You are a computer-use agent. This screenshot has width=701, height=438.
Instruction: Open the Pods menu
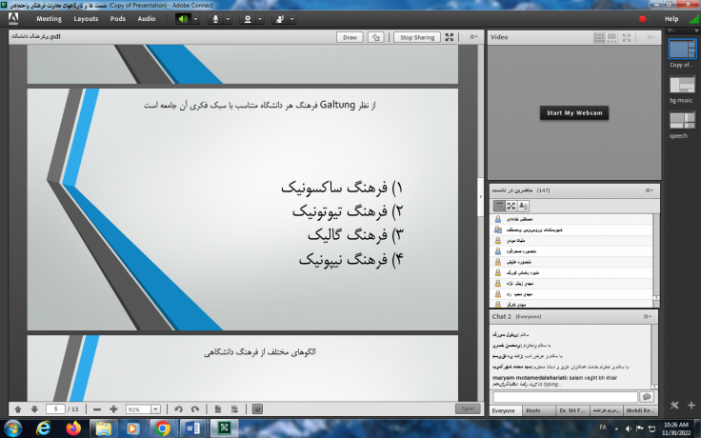pyautogui.click(x=118, y=19)
